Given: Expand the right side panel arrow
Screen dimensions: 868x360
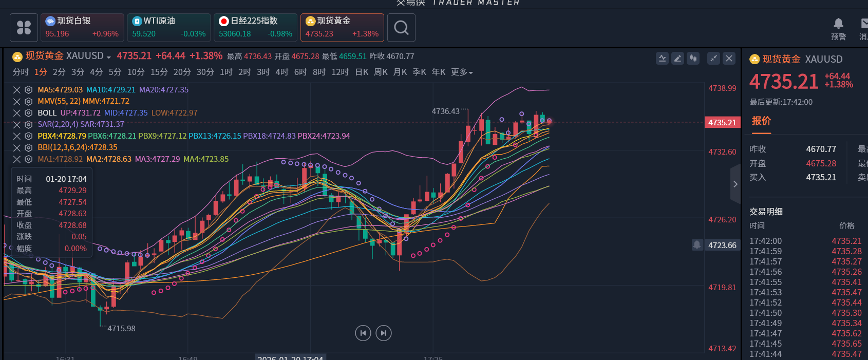Looking at the screenshot, I should [x=735, y=184].
